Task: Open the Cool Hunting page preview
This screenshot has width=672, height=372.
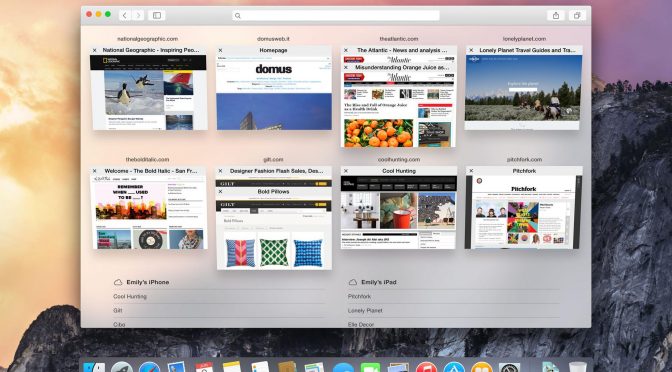Action: pos(399,212)
